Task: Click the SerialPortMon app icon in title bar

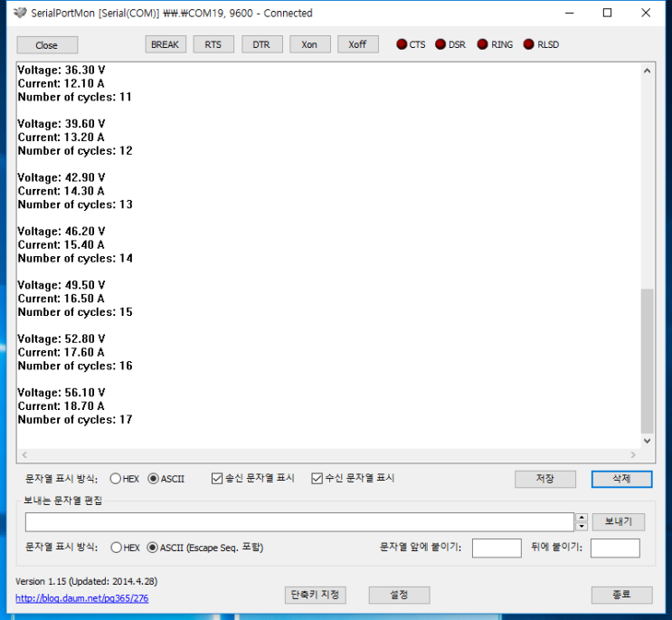Action: click(x=20, y=13)
